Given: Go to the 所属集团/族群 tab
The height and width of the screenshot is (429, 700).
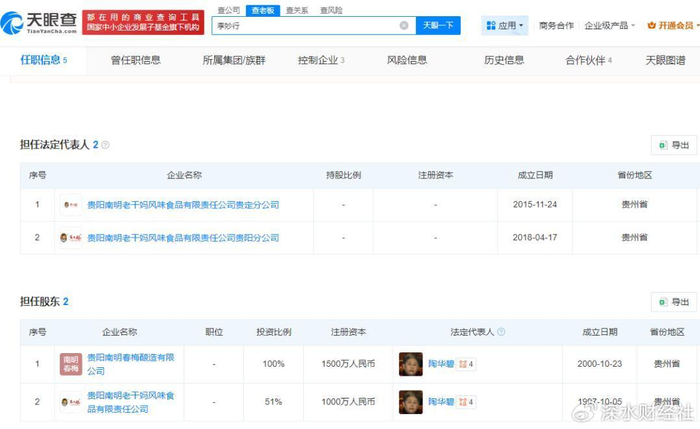Looking at the screenshot, I should click(x=234, y=60).
